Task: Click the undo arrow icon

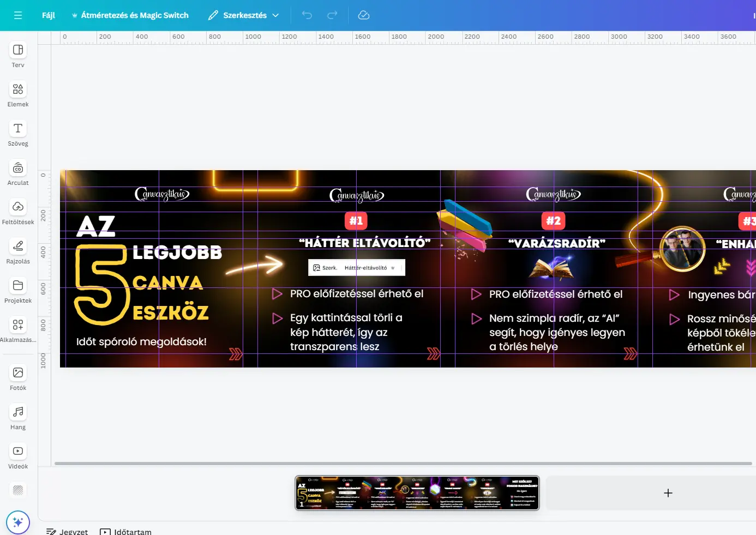Action: pos(307,15)
